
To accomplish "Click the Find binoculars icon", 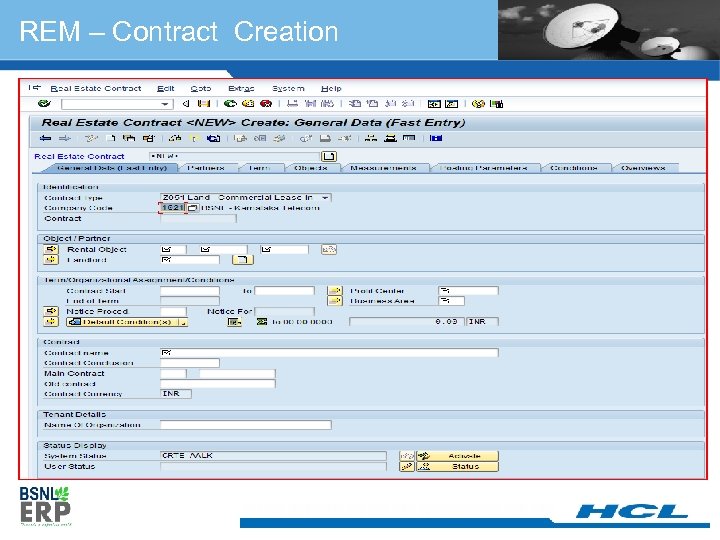I will click(310, 104).
